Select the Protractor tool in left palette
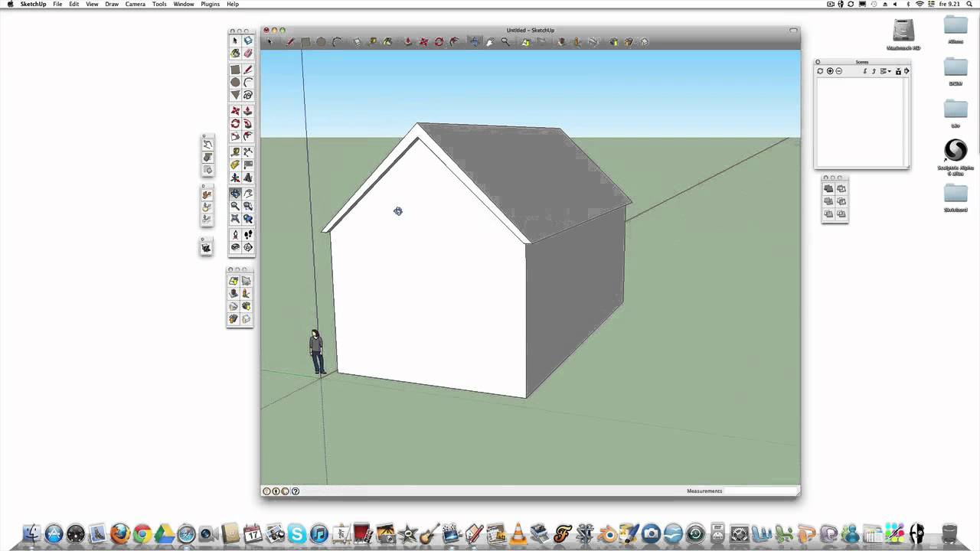The width and height of the screenshot is (980, 551). pyautogui.click(x=235, y=164)
